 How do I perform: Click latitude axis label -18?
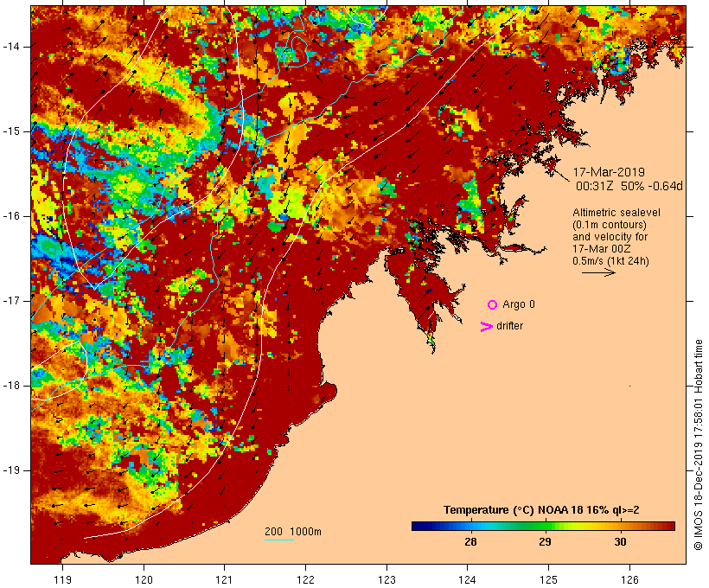tap(11, 386)
